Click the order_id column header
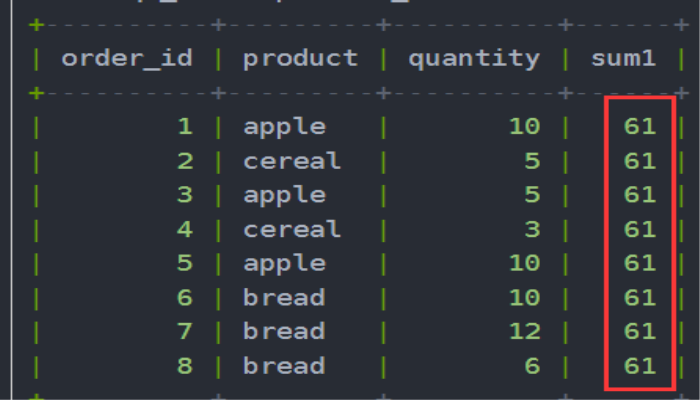 [127, 59]
